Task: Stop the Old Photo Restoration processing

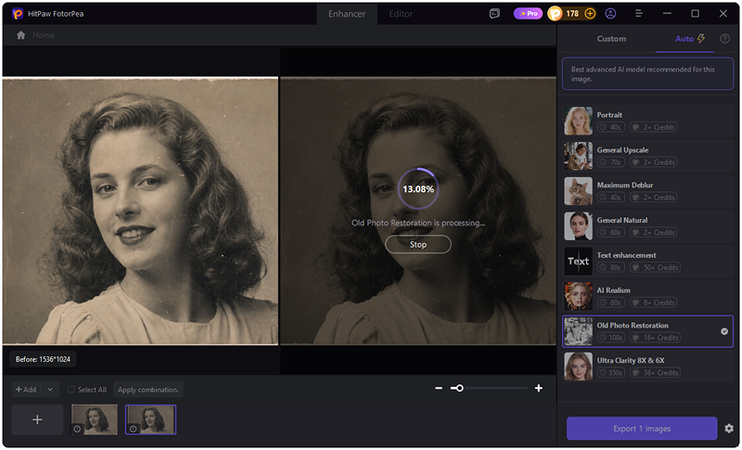Action: (418, 245)
